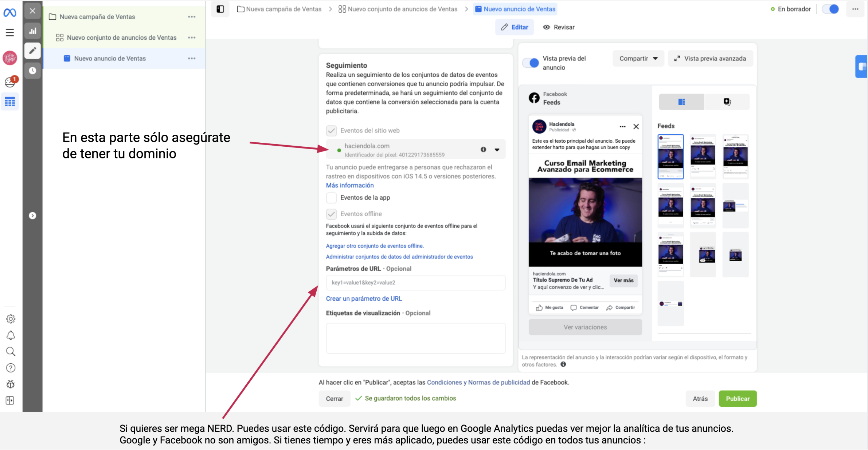Select the pencil edit icon in sidebar
Screen dimensions: 868x450
tap(33, 51)
